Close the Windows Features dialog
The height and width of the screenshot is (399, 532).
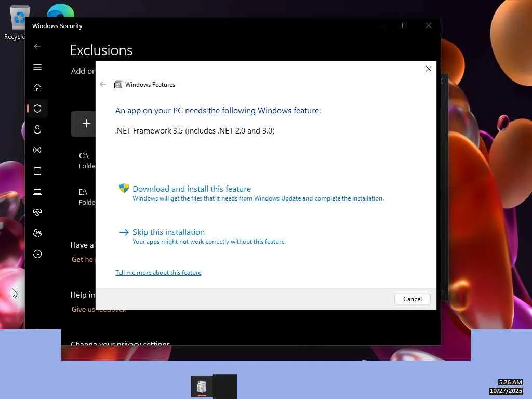pyautogui.click(x=429, y=69)
